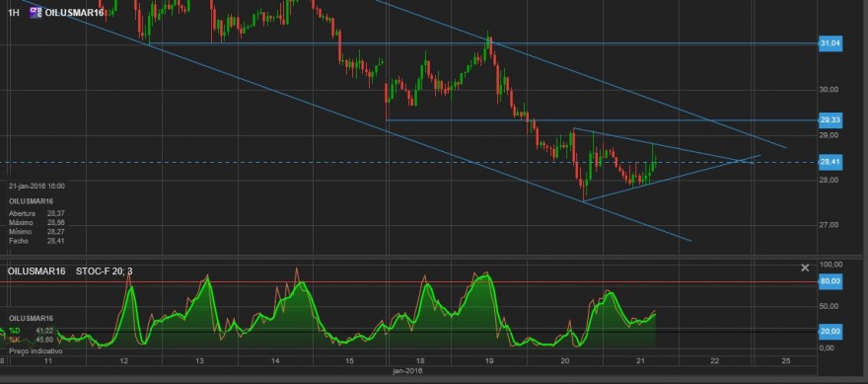868x384 pixels.
Task: Click day 14 on the time axis
Action: (x=275, y=361)
